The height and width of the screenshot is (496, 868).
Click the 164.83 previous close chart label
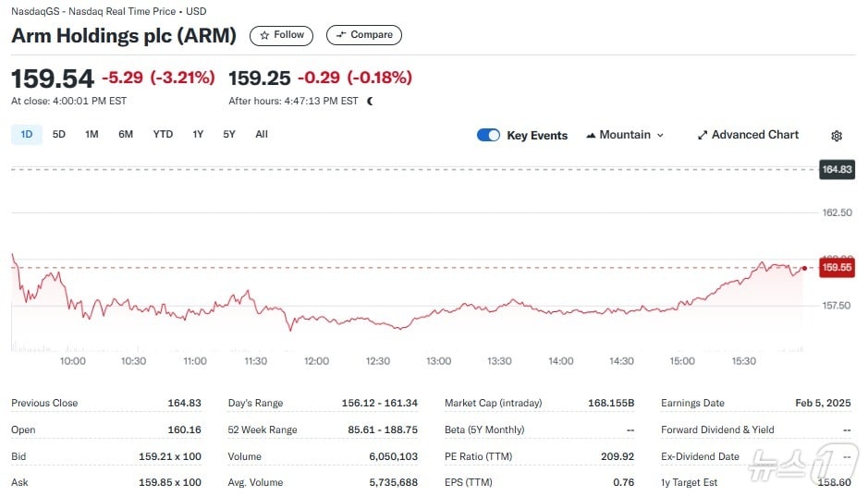click(x=837, y=169)
